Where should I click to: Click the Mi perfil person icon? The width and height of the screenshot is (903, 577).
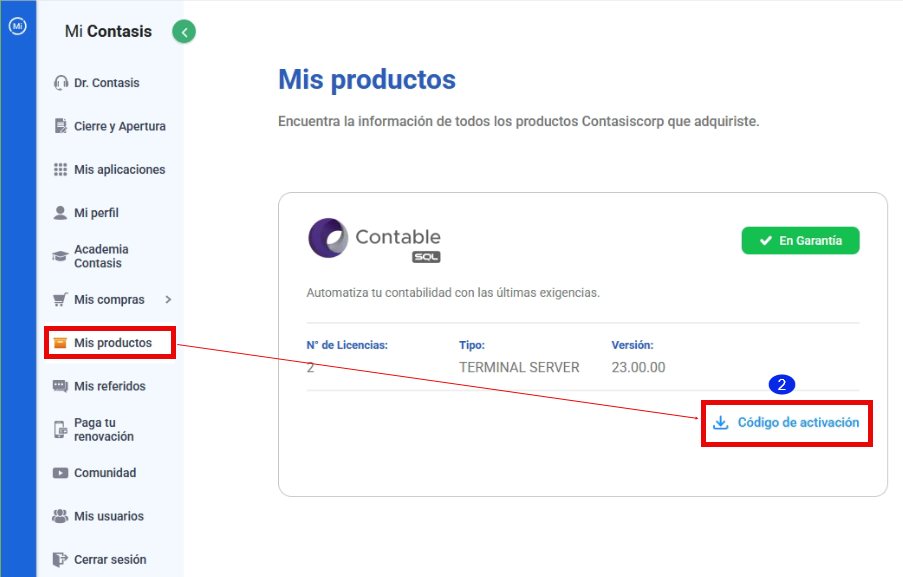coord(60,212)
